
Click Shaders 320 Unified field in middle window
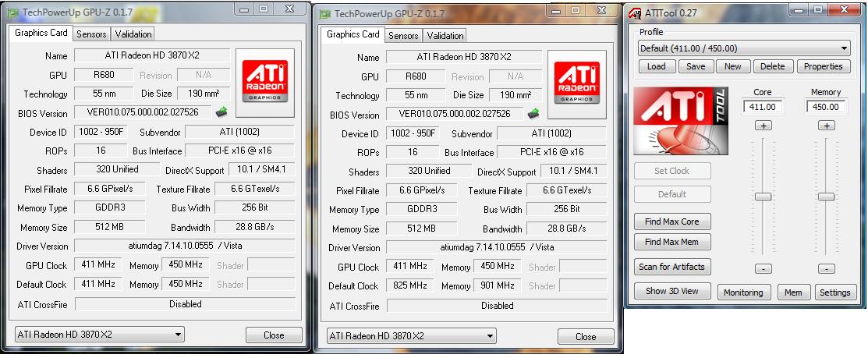click(x=429, y=171)
